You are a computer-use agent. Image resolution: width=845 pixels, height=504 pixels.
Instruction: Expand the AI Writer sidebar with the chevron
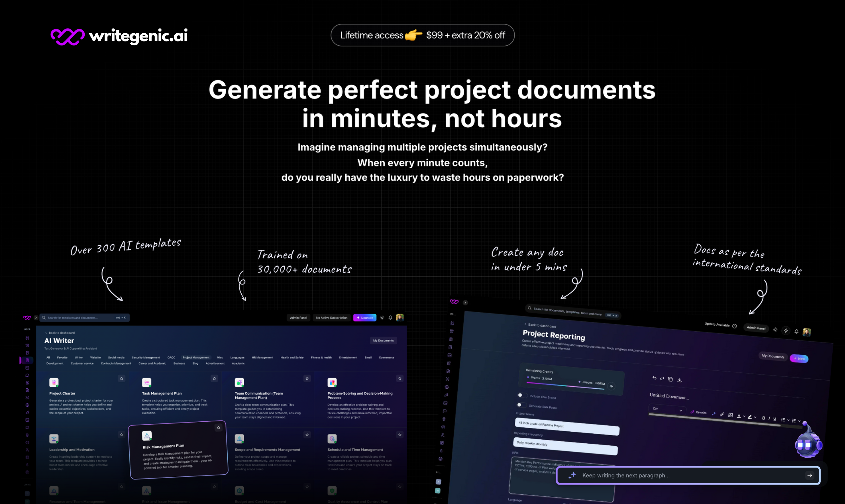36,318
